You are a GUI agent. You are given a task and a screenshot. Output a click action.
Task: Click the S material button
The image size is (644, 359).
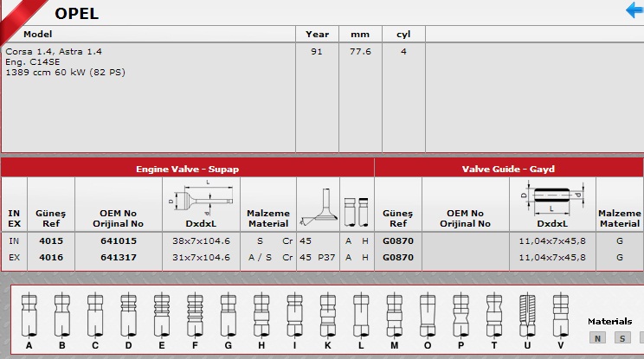tap(622, 338)
